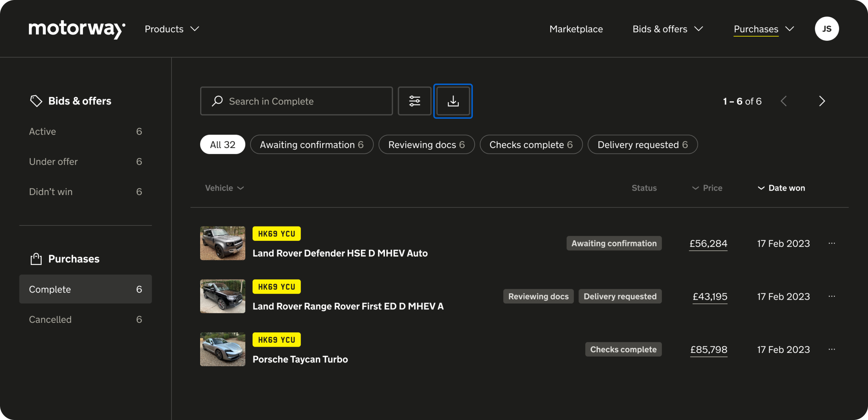This screenshot has height=420, width=868.
Task: Click Awaiting confirmation status badge on Defender
Action: pyautogui.click(x=614, y=243)
